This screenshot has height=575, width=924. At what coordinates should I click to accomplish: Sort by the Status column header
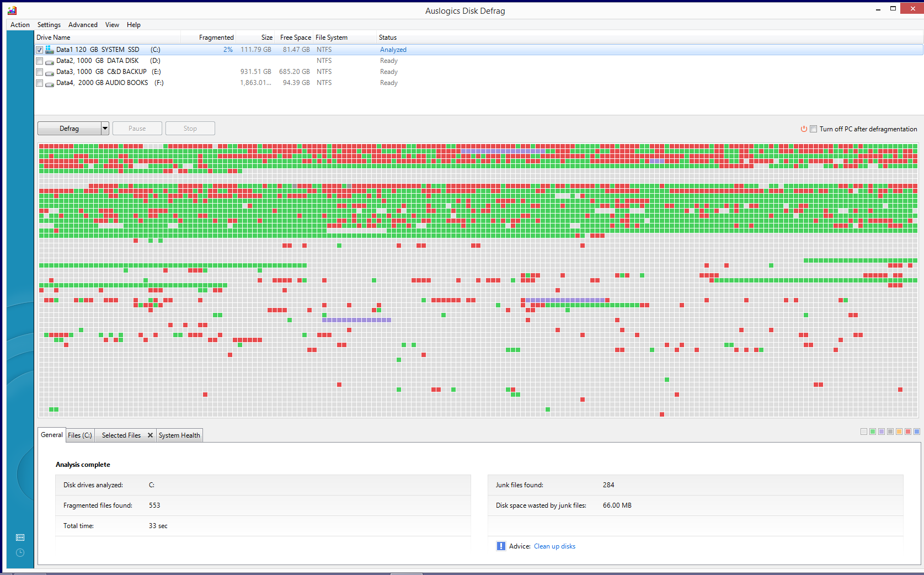[649, 38]
